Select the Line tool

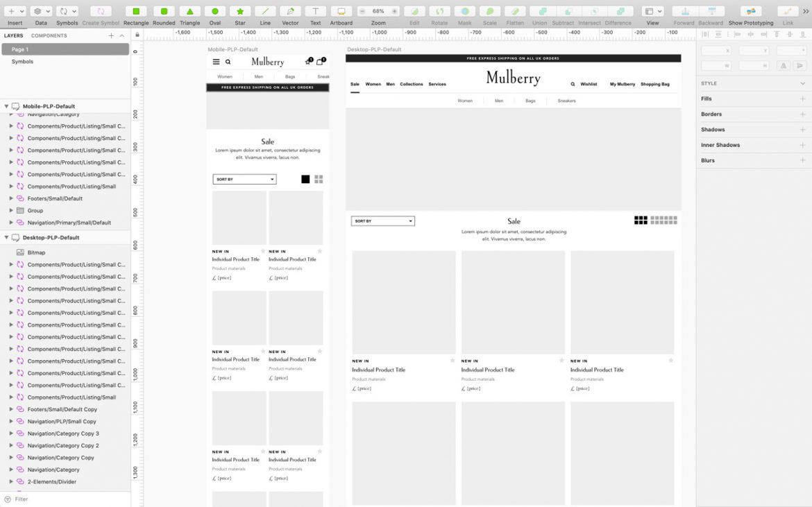click(x=265, y=11)
